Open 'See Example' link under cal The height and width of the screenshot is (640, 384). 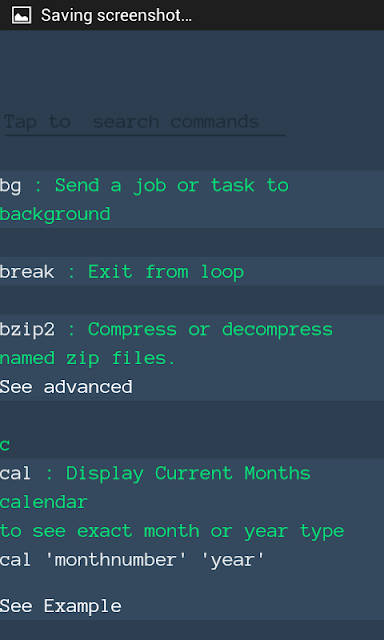coord(61,606)
